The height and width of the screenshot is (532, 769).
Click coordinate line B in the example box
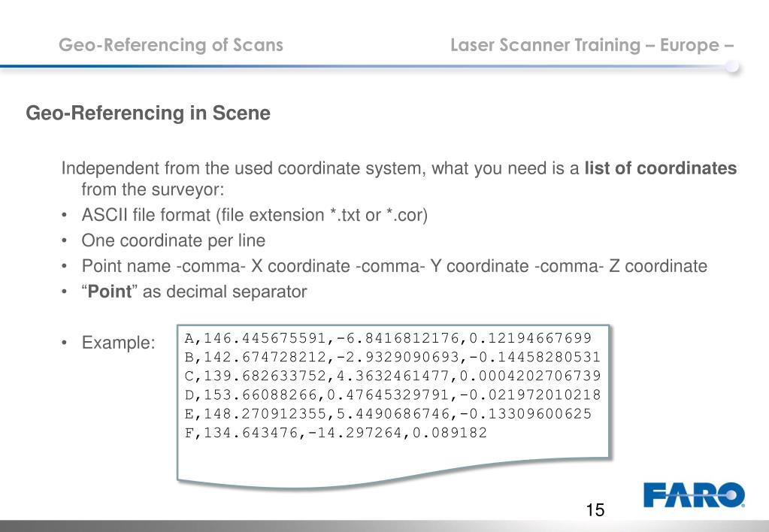(x=392, y=357)
